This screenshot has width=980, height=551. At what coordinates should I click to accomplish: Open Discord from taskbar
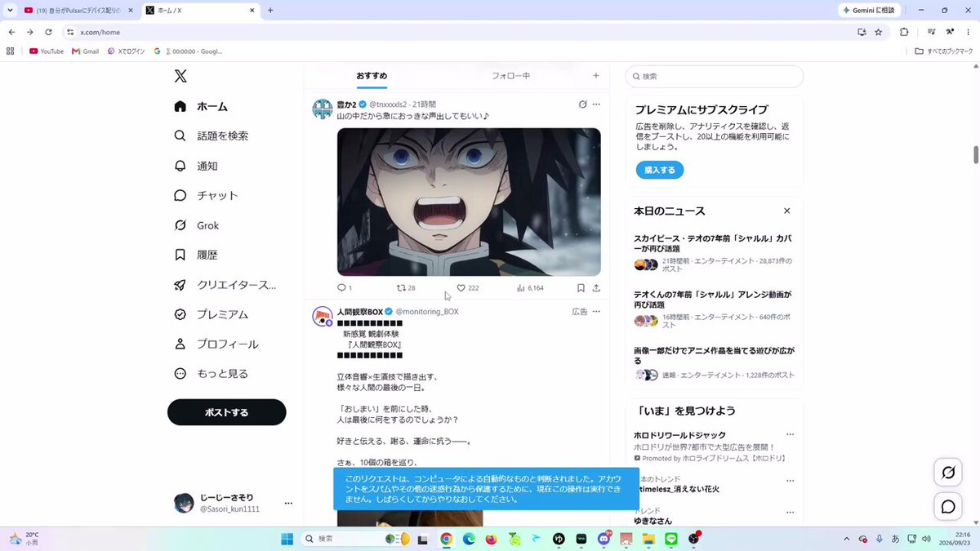(604, 539)
